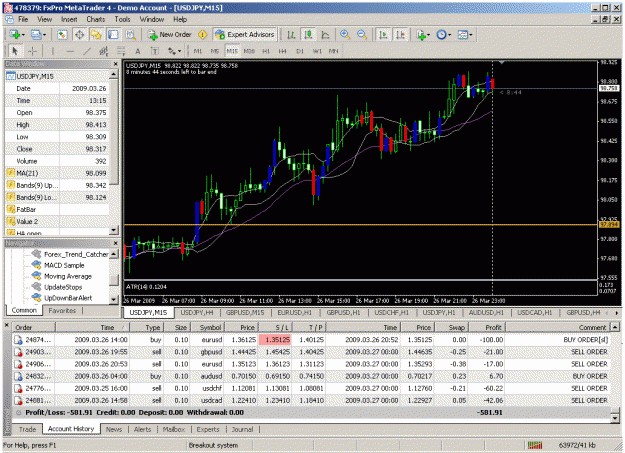
Task: Toggle the Market Watch window icon
Action: point(62,35)
